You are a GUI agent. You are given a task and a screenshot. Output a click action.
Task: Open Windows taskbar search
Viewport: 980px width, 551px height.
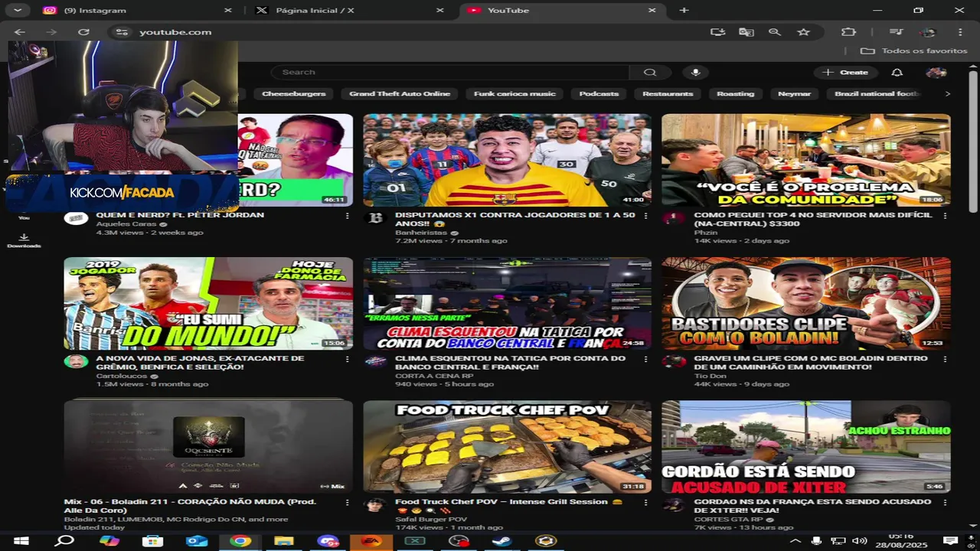pyautogui.click(x=65, y=541)
